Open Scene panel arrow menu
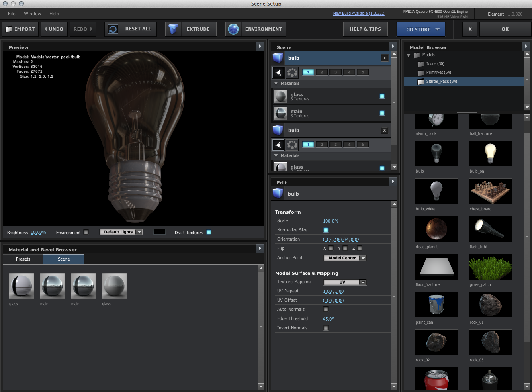The height and width of the screenshot is (392, 532). 393,46
